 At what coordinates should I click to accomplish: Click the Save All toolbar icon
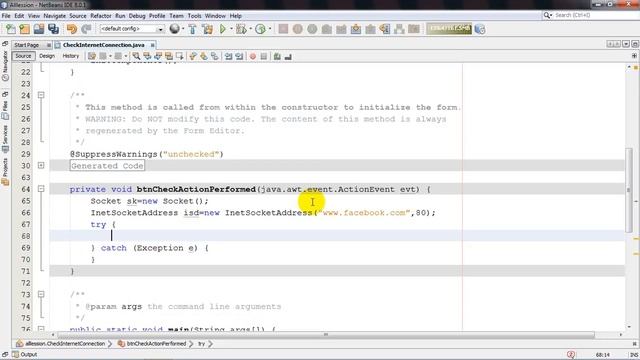tap(53, 29)
